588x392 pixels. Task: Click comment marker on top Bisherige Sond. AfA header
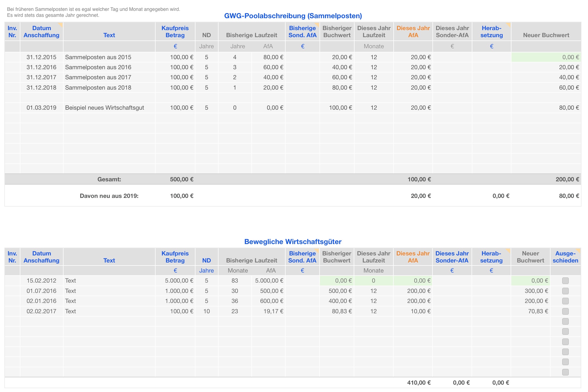(317, 25)
